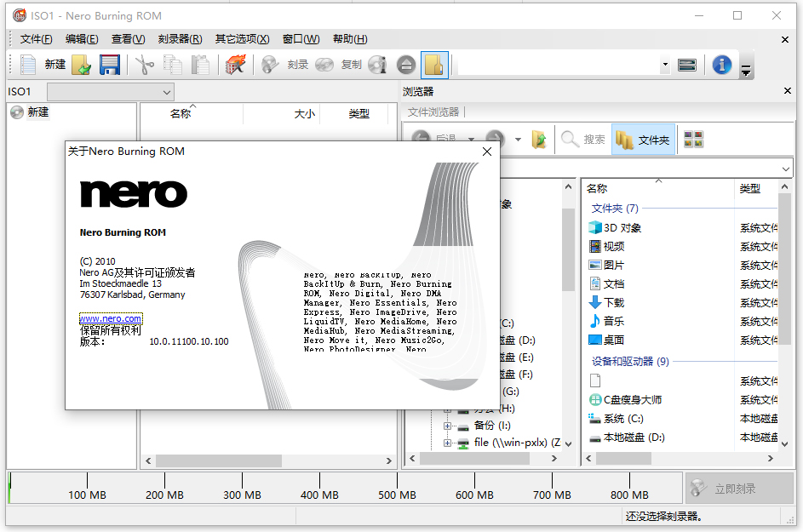Click the Paste toolbar icon
The image size is (803, 532).
[x=201, y=65]
